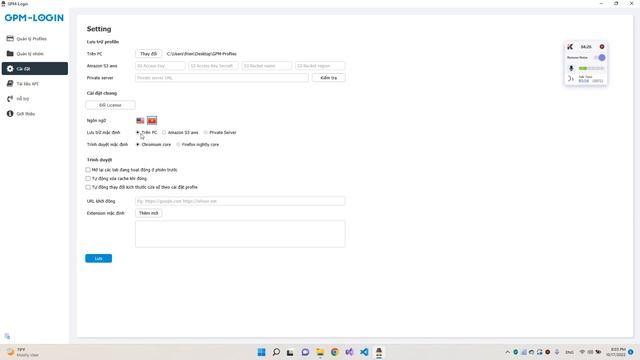
Task: Open File Explorer on taskbar
Action: coord(320,352)
